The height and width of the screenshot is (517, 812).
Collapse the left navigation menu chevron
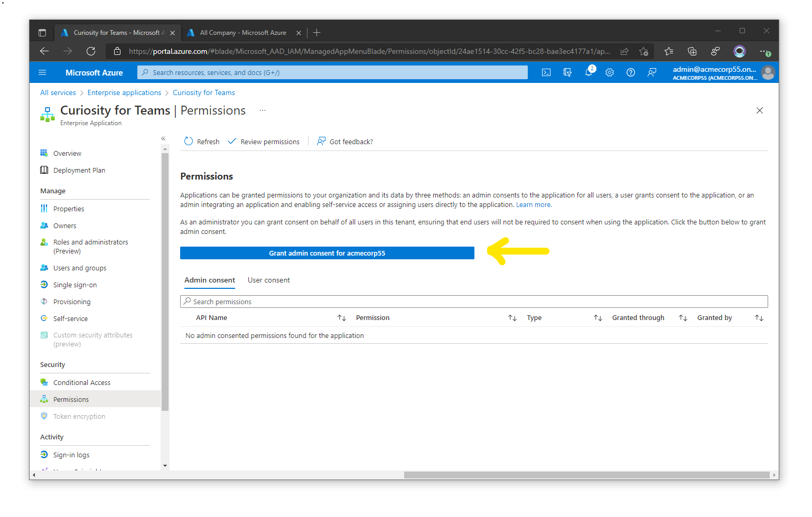point(163,138)
